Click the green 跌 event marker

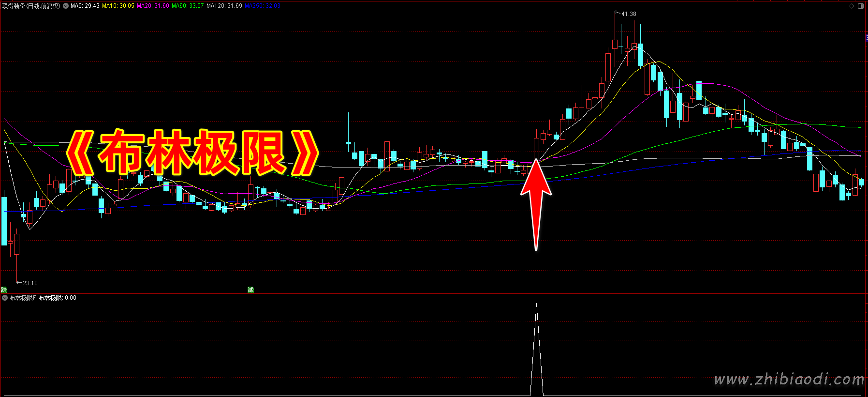[4, 290]
